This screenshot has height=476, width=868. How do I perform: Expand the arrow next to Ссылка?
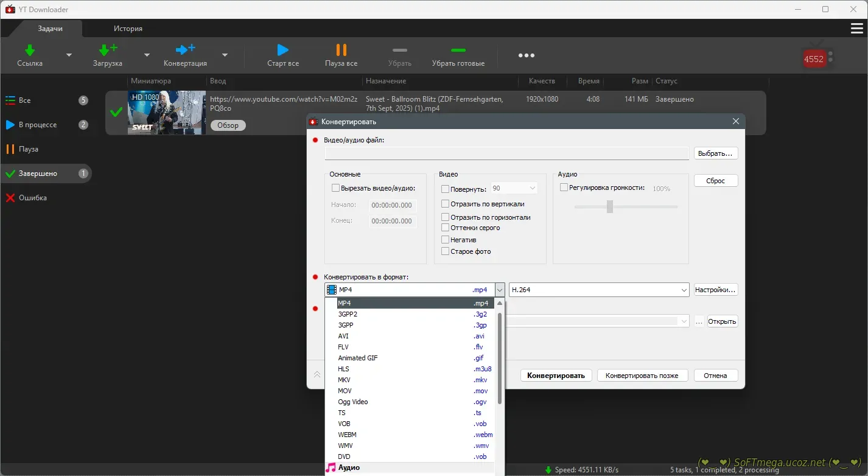click(69, 55)
